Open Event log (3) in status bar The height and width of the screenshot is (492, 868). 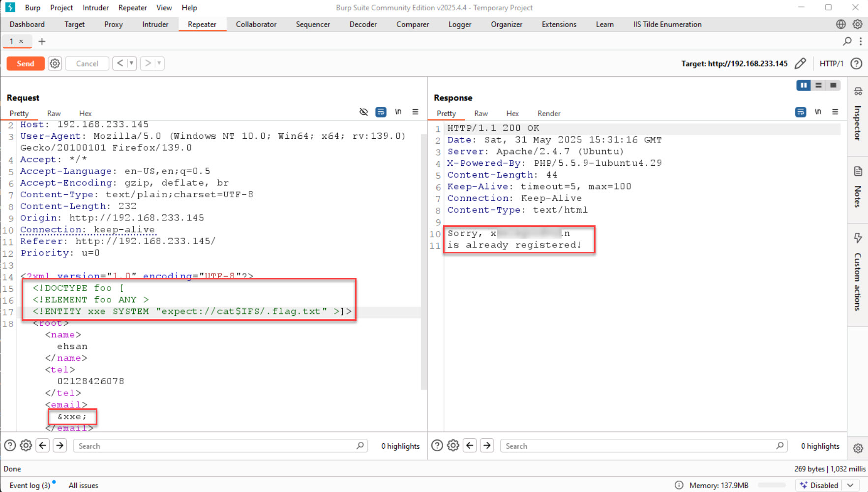30,485
